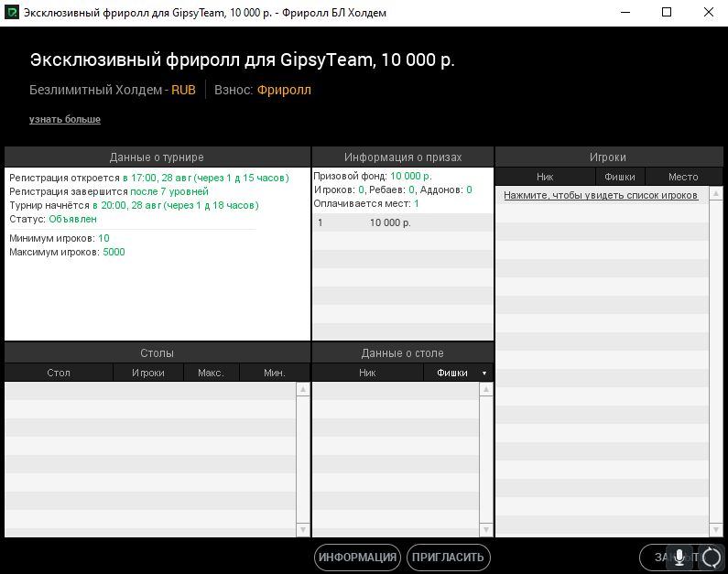Click scroll-up arrow in Данные о столе list
Screen dimensions: 728x574
click(x=485, y=389)
